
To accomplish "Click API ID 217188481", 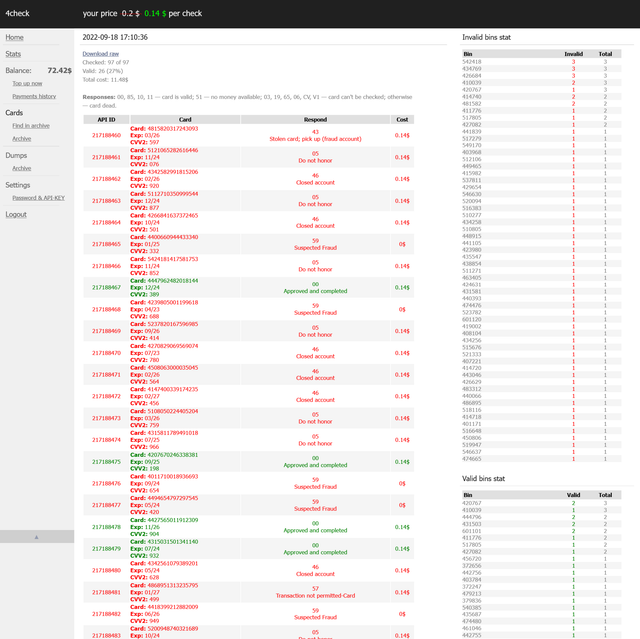I will pyautogui.click(x=107, y=592).
